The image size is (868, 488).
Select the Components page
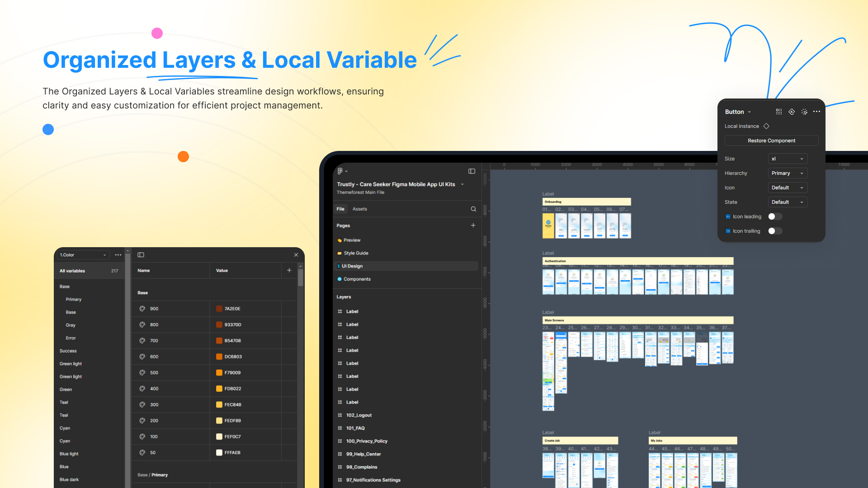pos(357,279)
